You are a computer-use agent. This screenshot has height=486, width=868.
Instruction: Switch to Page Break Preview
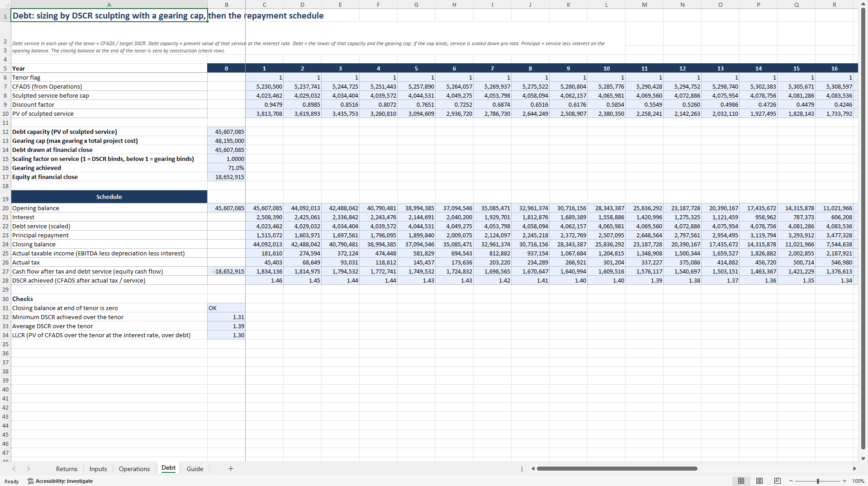(x=778, y=481)
